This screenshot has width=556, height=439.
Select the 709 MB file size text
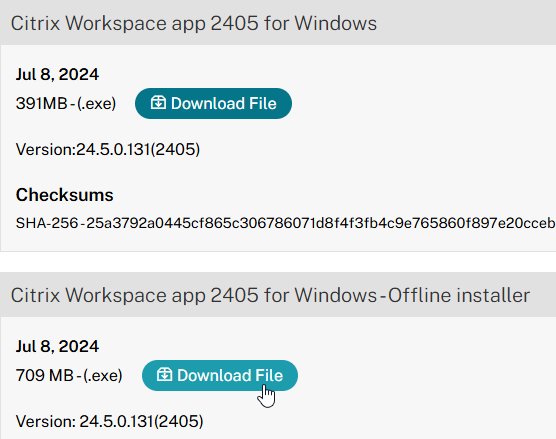45,376
